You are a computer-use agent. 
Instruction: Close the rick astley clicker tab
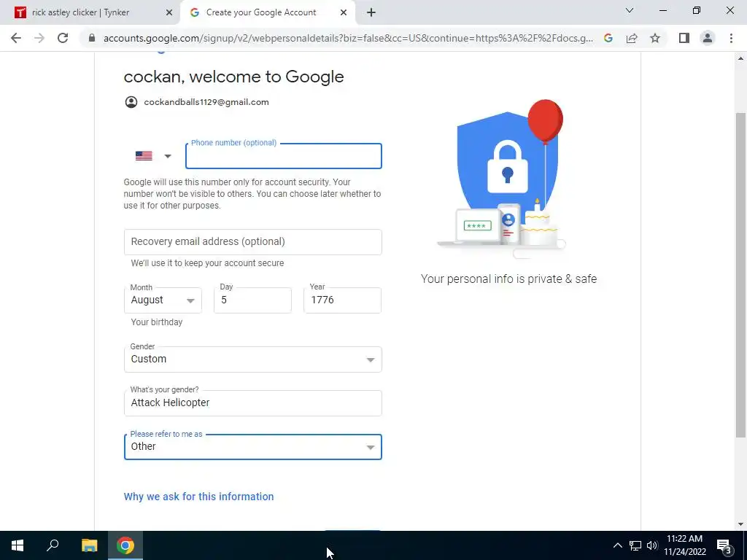169,12
